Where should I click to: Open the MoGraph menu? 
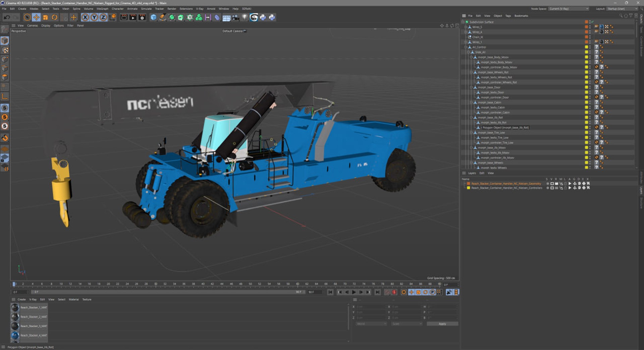[x=102, y=9]
